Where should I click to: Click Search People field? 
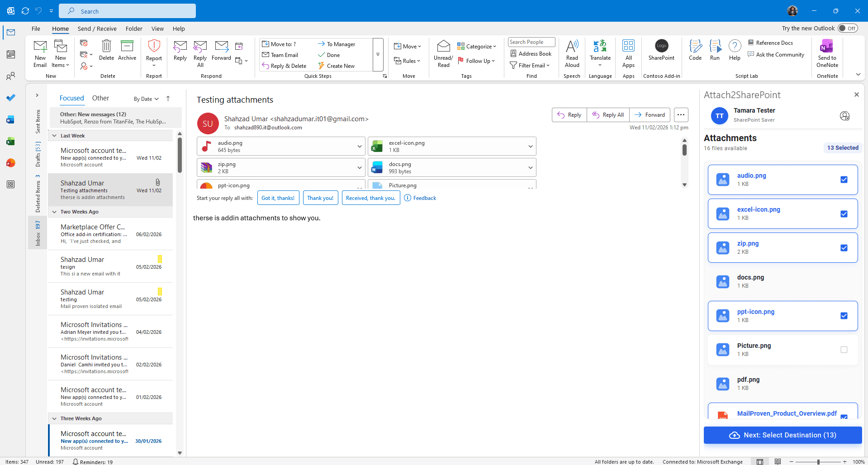531,42
